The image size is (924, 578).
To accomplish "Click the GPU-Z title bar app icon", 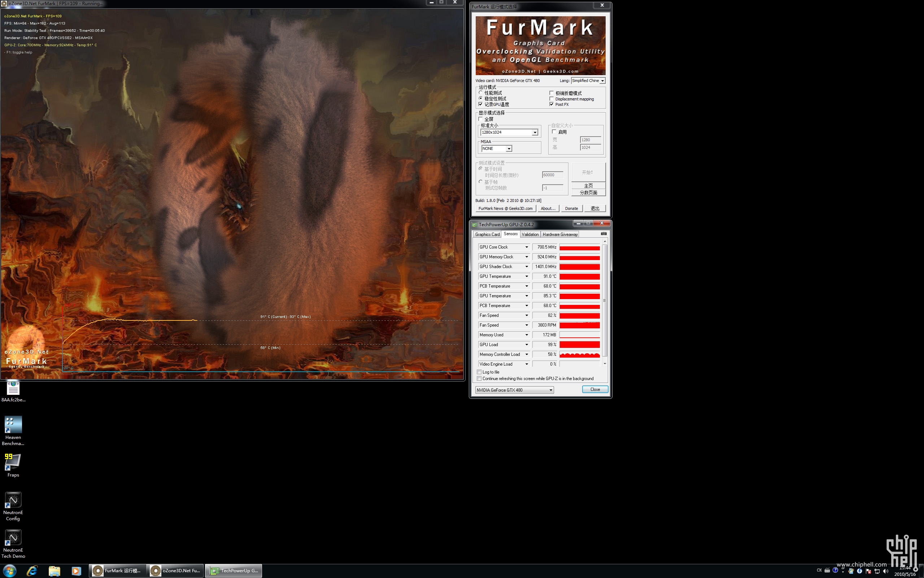I will pyautogui.click(x=475, y=224).
